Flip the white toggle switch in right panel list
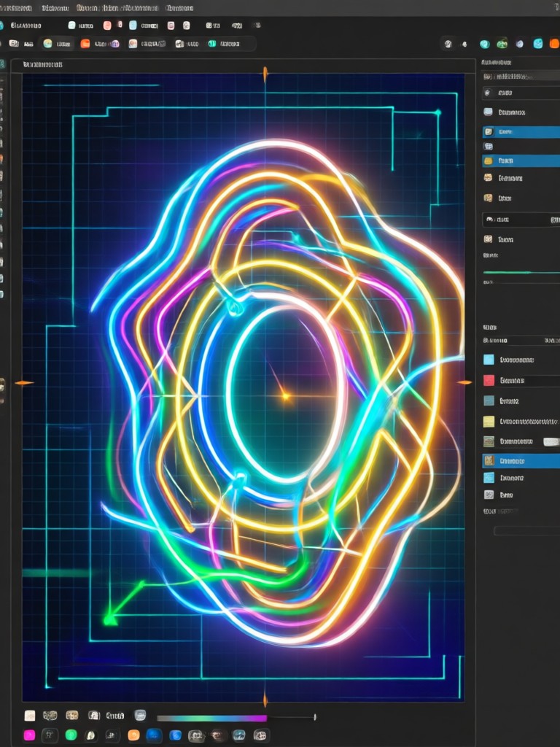 pyautogui.click(x=551, y=441)
